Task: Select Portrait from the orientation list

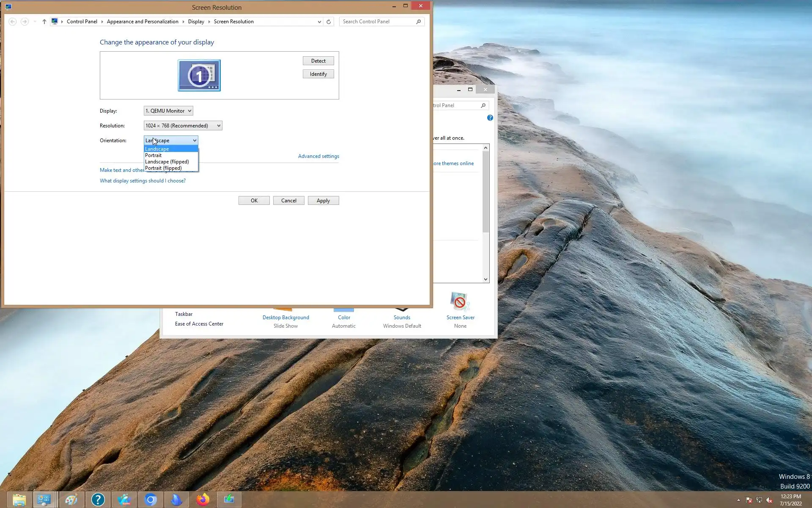Action: 154,155
